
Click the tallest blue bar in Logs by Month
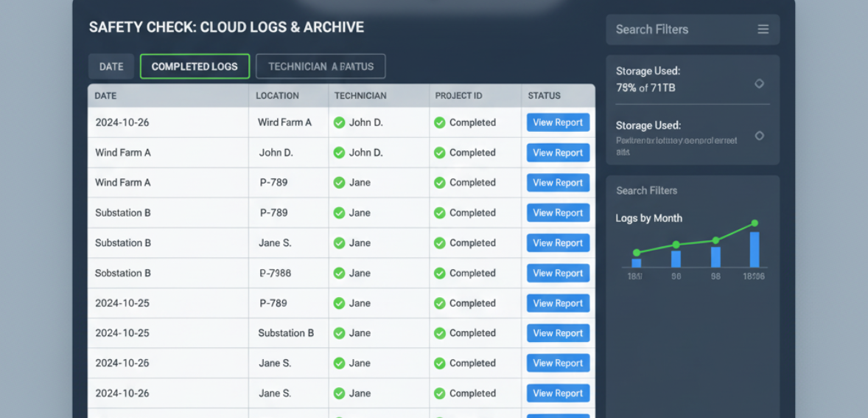click(755, 250)
